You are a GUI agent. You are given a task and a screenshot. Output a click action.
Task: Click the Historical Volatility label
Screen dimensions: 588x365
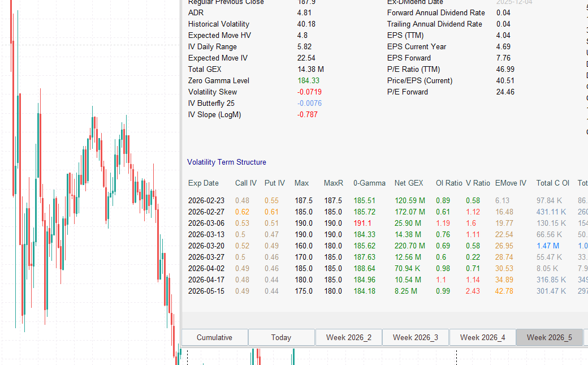(x=219, y=24)
